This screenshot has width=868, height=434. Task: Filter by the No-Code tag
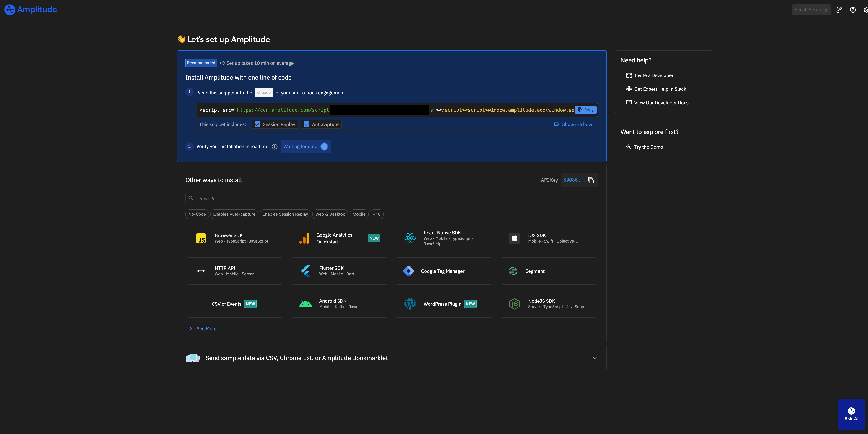(x=197, y=214)
